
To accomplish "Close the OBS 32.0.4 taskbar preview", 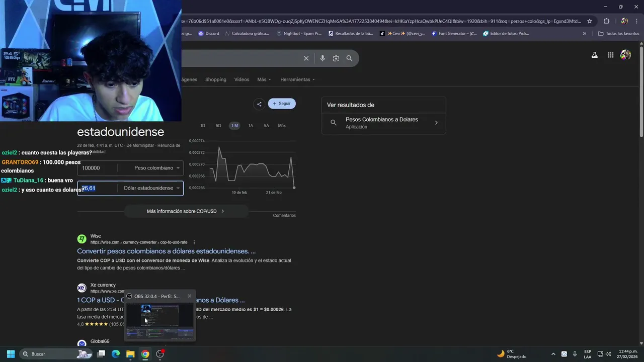I will click(190, 296).
